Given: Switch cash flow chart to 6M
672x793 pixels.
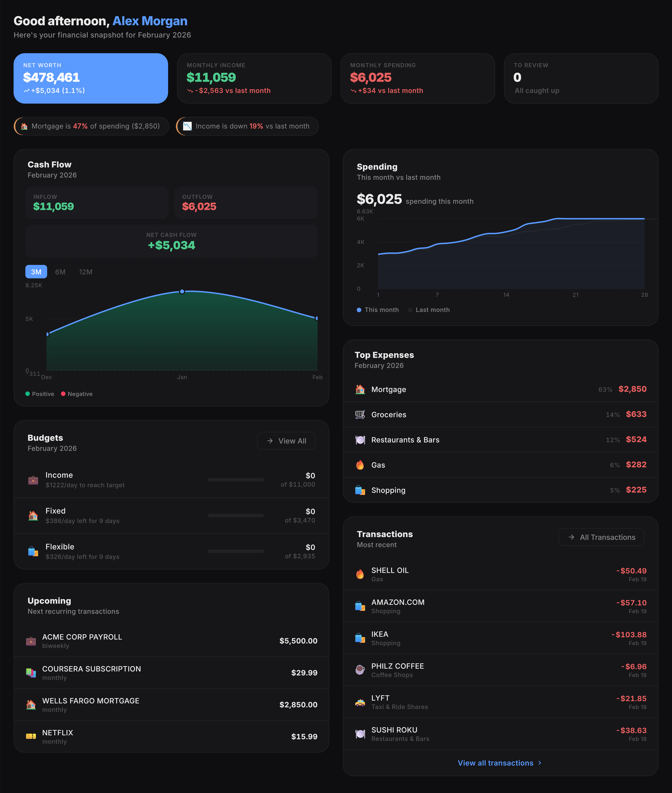Looking at the screenshot, I should point(60,272).
